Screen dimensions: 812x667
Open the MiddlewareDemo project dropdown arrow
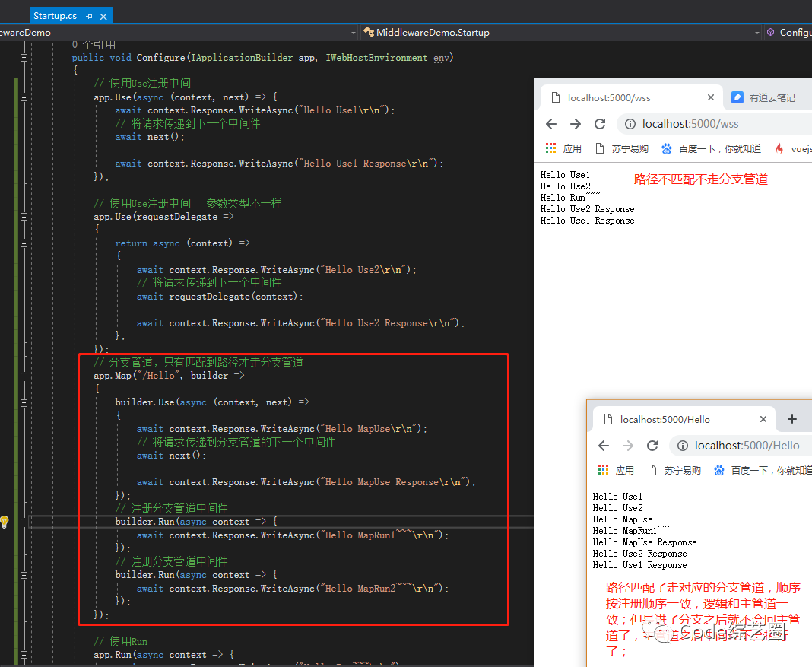[x=354, y=33]
